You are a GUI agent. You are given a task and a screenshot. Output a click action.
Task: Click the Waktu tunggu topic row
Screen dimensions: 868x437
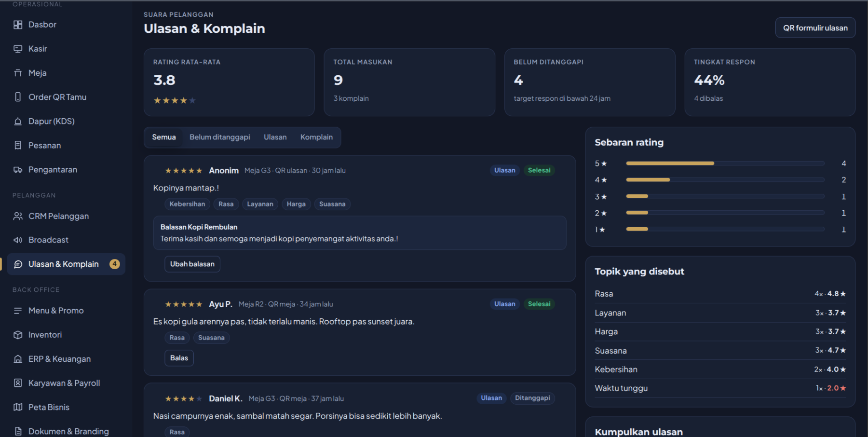[720, 388]
